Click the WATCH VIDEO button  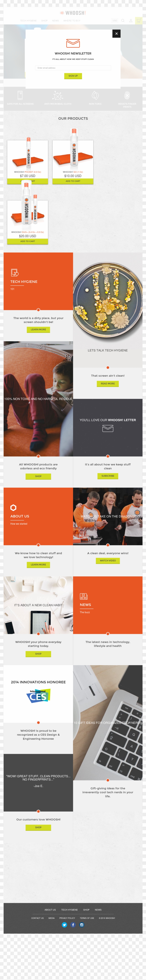108,561
